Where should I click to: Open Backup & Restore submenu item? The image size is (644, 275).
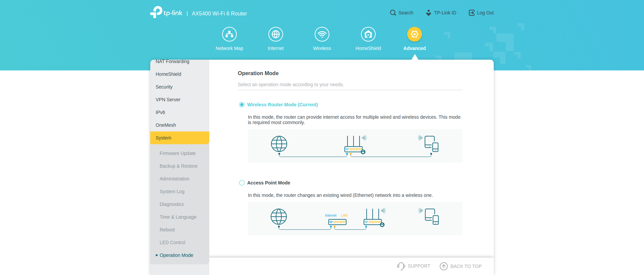[x=178, y=166]
